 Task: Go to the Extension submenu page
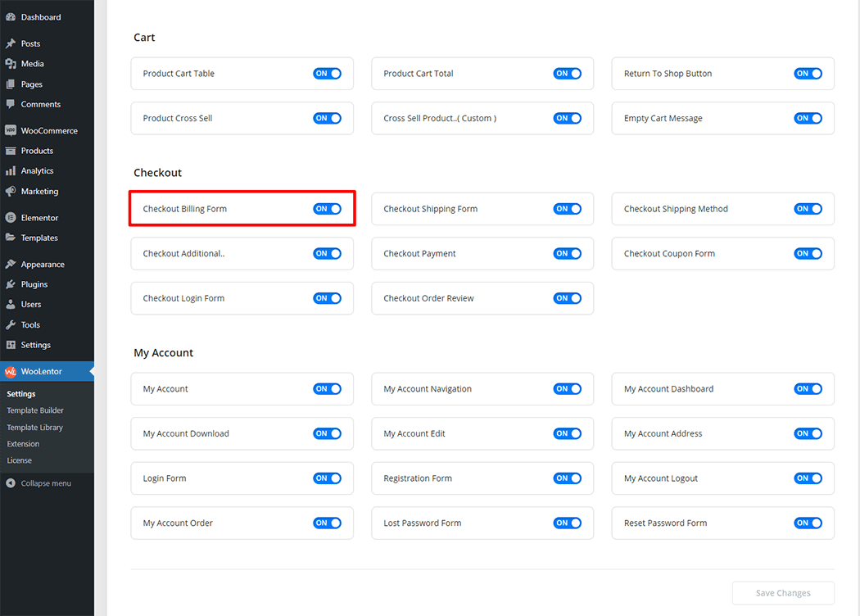23,444
